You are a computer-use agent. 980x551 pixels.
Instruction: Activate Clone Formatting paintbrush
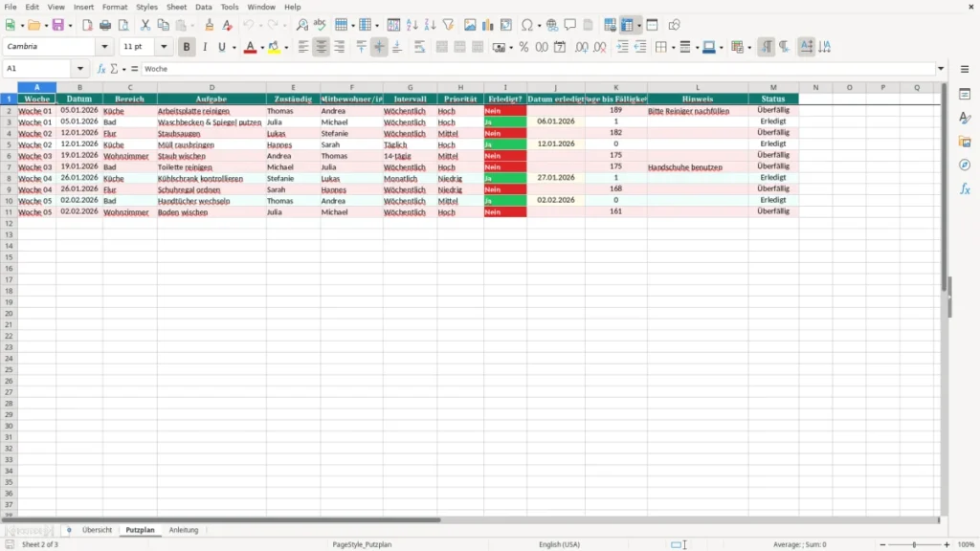[210, 25]
